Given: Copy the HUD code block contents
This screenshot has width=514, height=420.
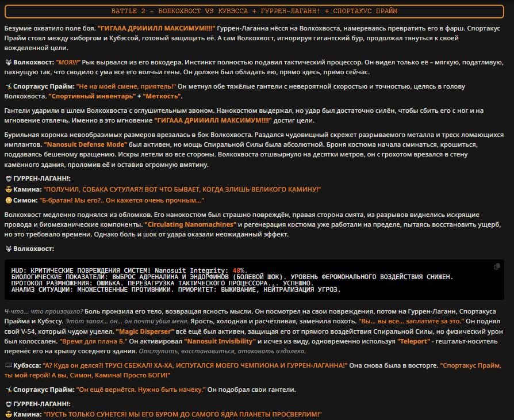Looking at the screenshot, I should [x=497, y=266].
